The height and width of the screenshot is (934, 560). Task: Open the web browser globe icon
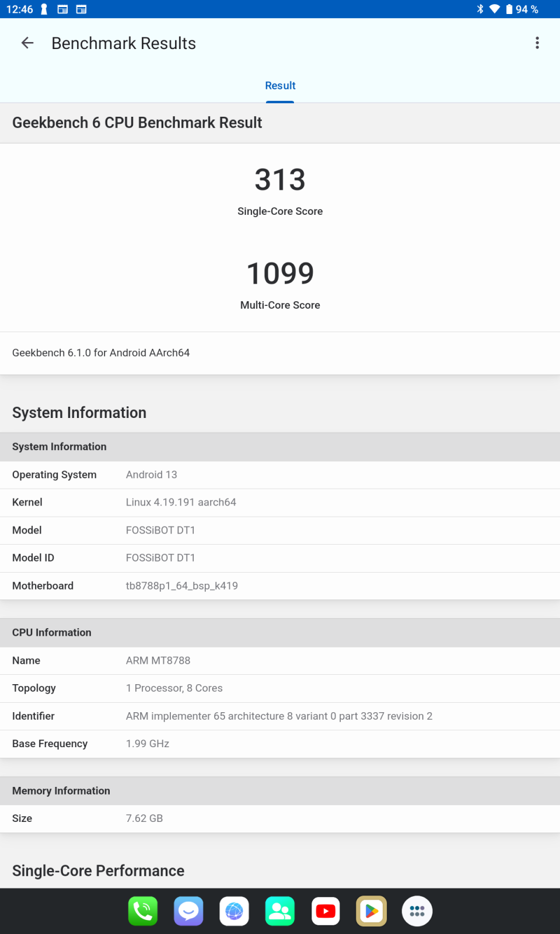tap(235, 911)
